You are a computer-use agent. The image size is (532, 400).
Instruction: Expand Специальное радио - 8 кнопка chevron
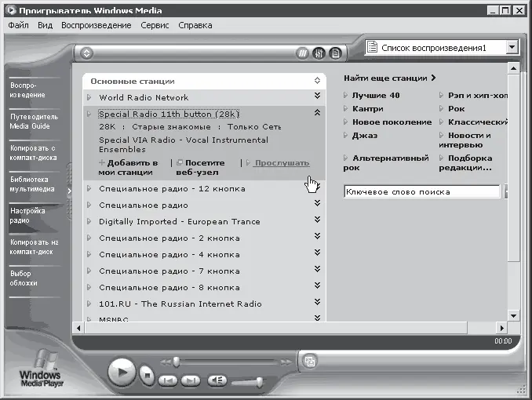[x=317, y=285]
